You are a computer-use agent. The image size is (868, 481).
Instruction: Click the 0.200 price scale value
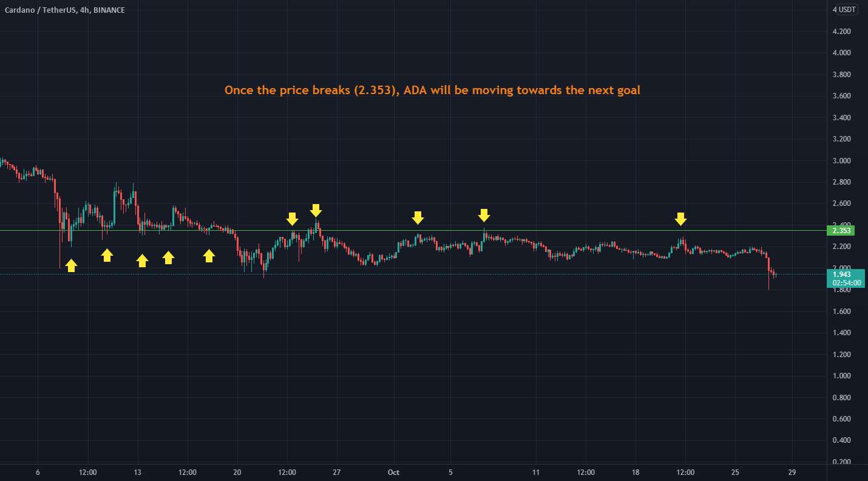841,462
